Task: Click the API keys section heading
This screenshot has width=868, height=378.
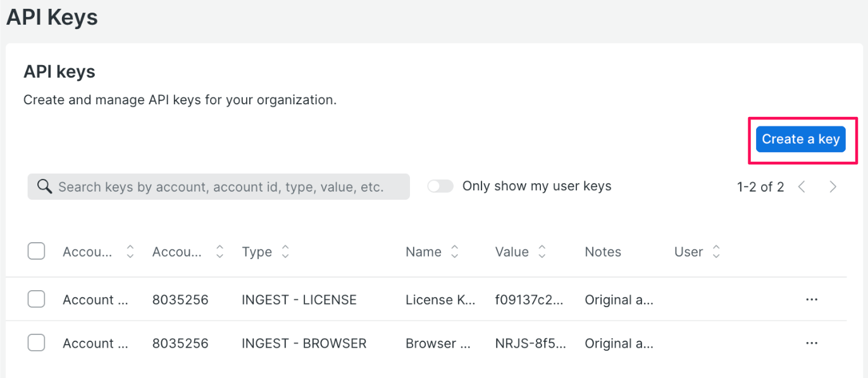Action: (x=59, y=72)
